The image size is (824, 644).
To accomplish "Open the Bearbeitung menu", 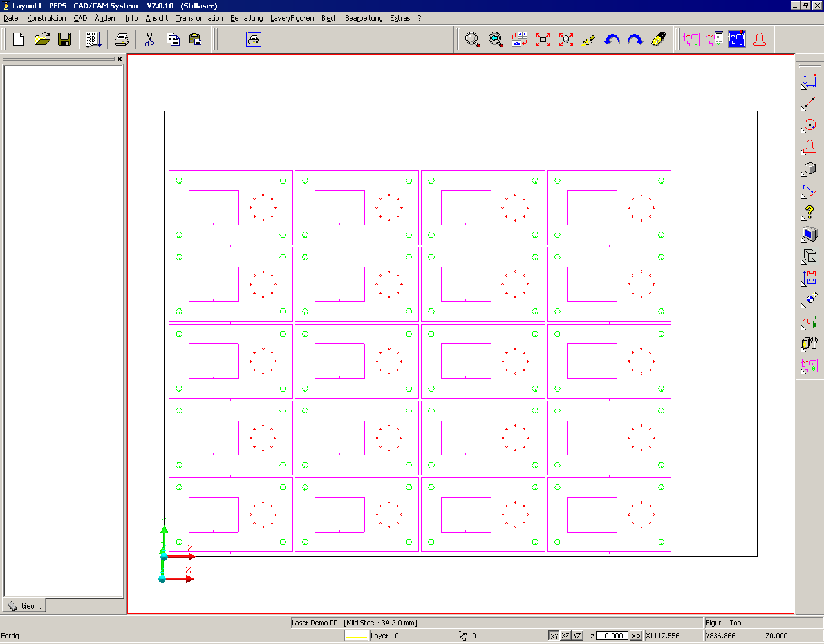I will [x=364, y=18].
